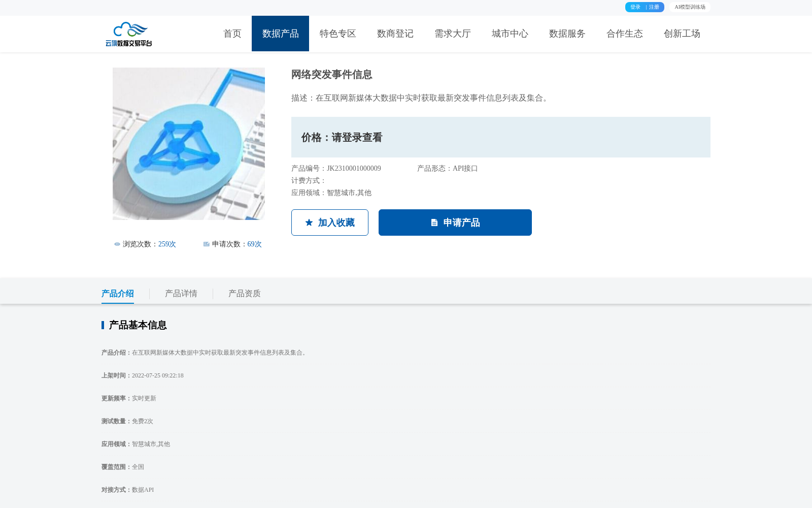Click the 数据API docking method value
Viewport: 812px width, 508px height.
143,490
